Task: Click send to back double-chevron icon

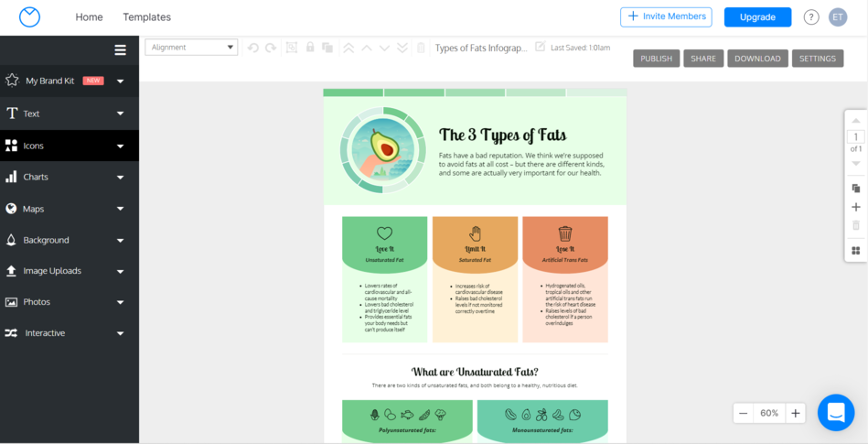Action: (x=402, y=48)
